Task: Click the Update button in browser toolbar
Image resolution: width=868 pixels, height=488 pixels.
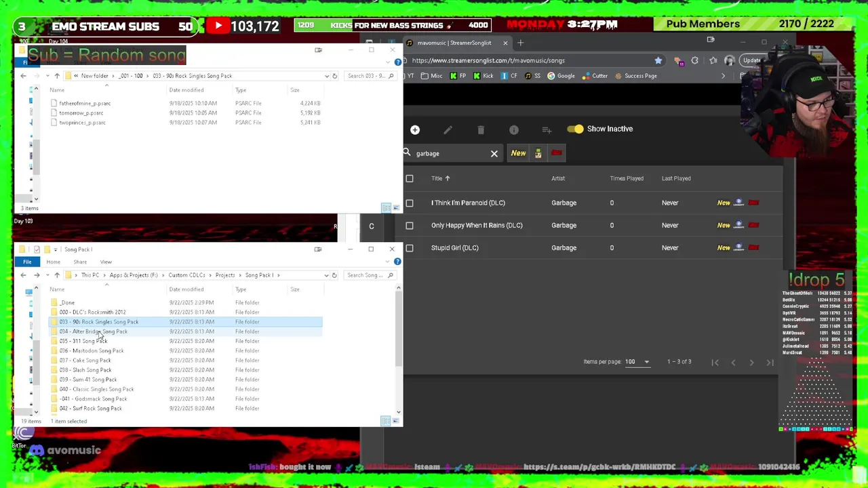Action: [751, 60]
